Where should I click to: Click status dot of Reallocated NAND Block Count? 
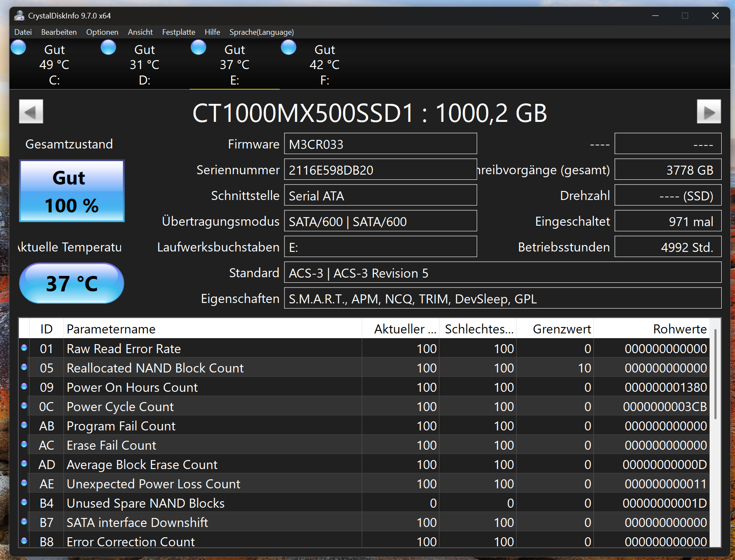point(24,367)
